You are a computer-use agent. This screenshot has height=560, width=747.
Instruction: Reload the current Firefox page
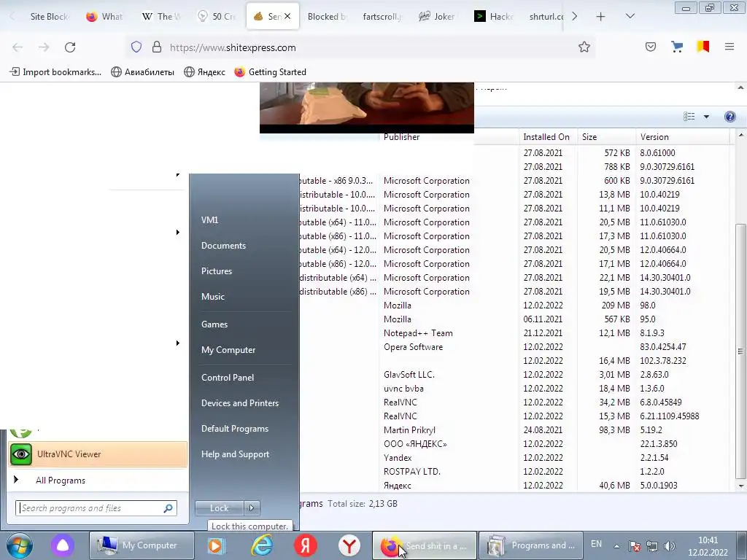(70, 47)
